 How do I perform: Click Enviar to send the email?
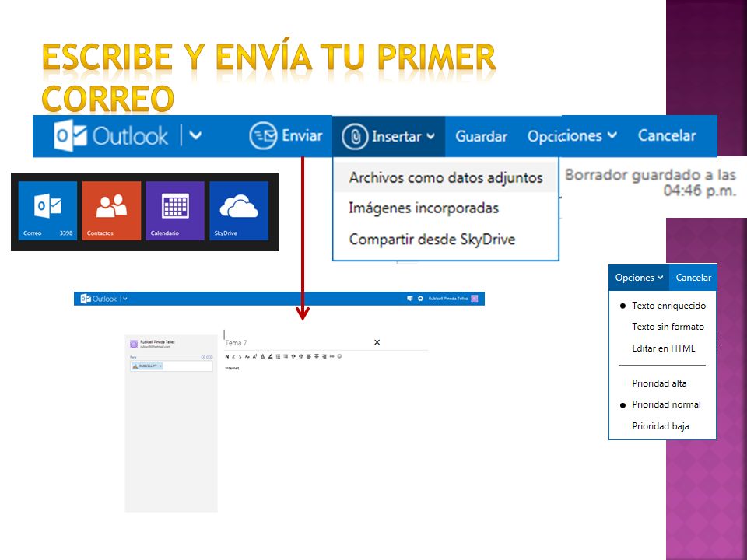click(x=302, y=135)
